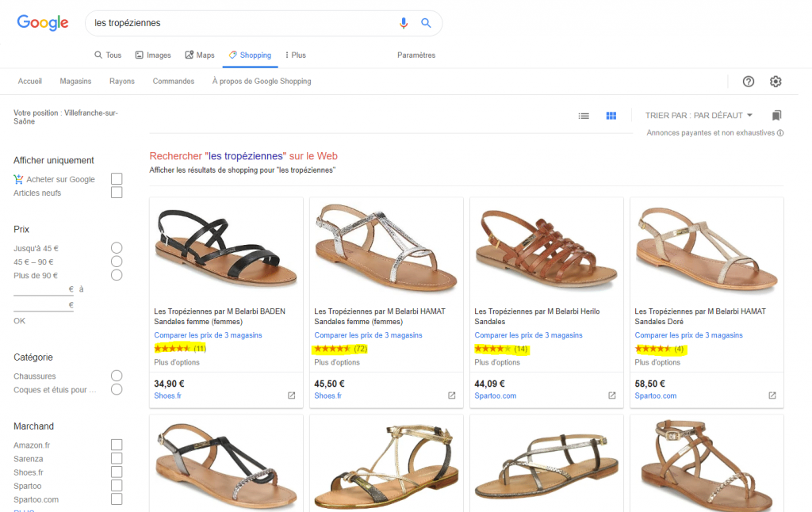Click maximum price input field
This screenshot has height=512, width=812.
(x=43, y=305)
